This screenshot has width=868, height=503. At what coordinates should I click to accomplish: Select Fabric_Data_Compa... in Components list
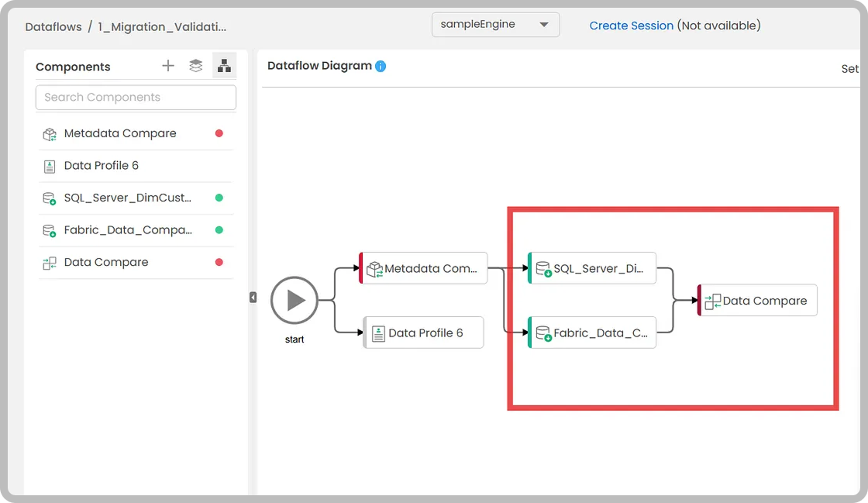point(136,229)
